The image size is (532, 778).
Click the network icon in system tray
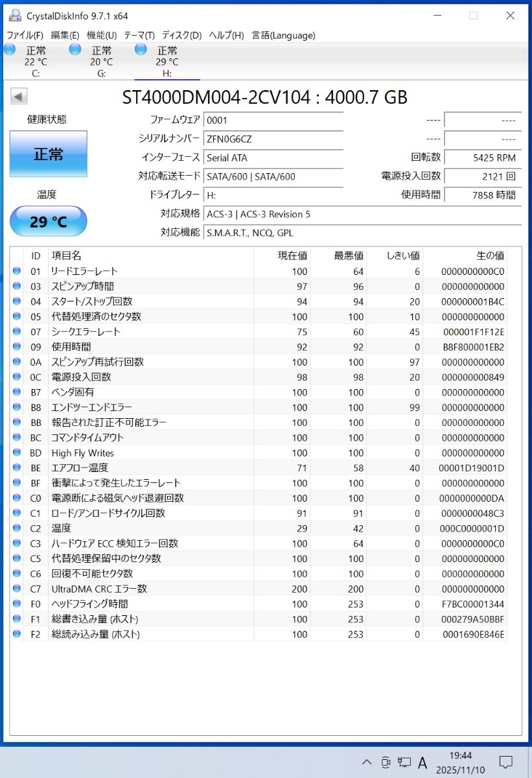pos(404,762)
